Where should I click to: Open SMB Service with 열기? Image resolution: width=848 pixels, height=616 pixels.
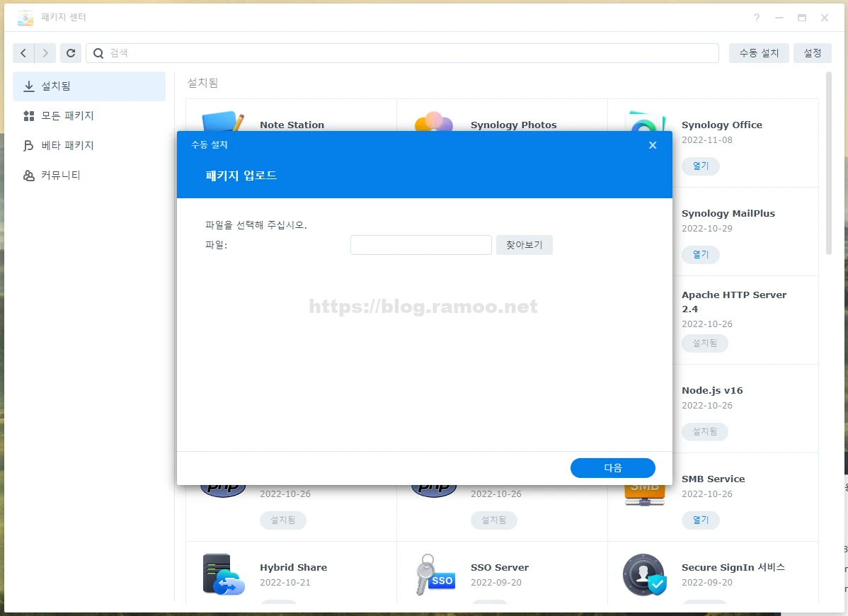coord(700,520)
